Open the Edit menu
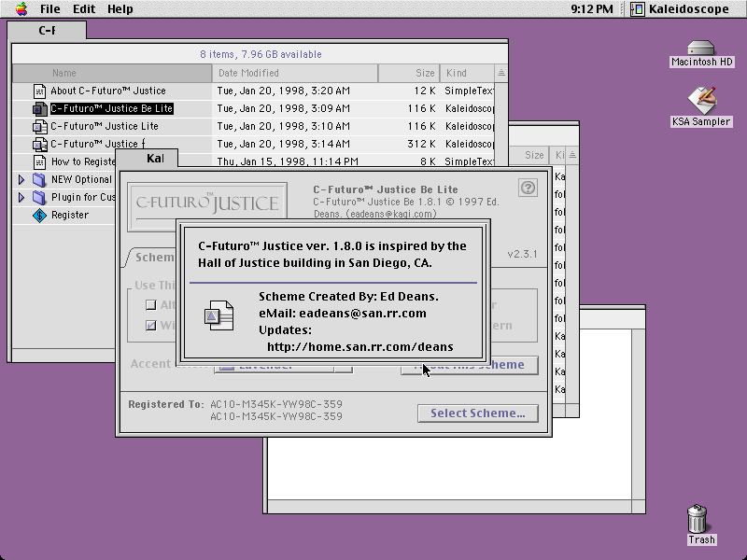The image size is (747, 560). 84,9
